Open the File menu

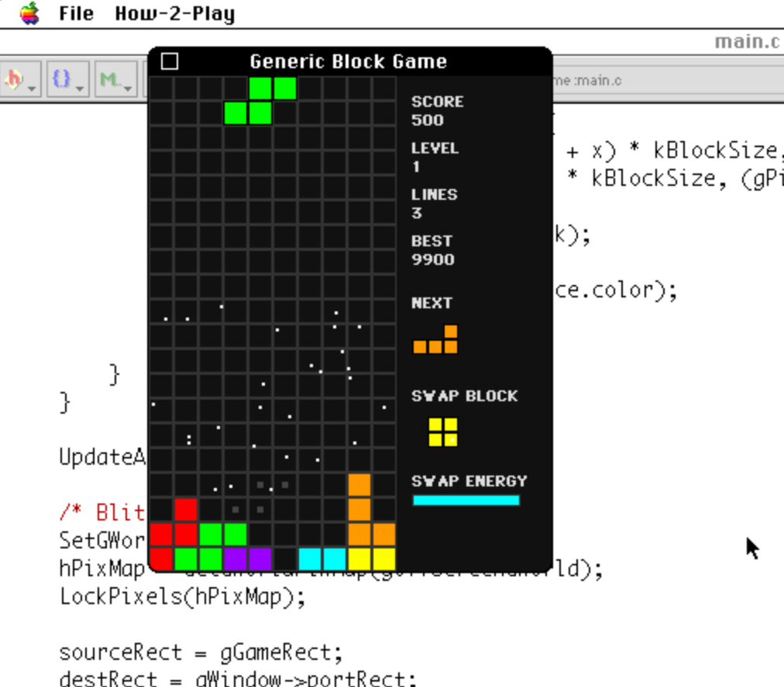76,13
